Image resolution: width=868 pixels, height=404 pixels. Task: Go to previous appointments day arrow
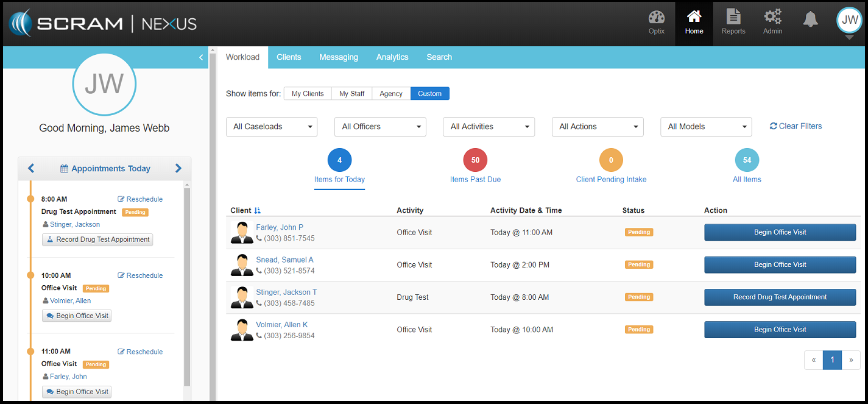(x=31, y=168)
